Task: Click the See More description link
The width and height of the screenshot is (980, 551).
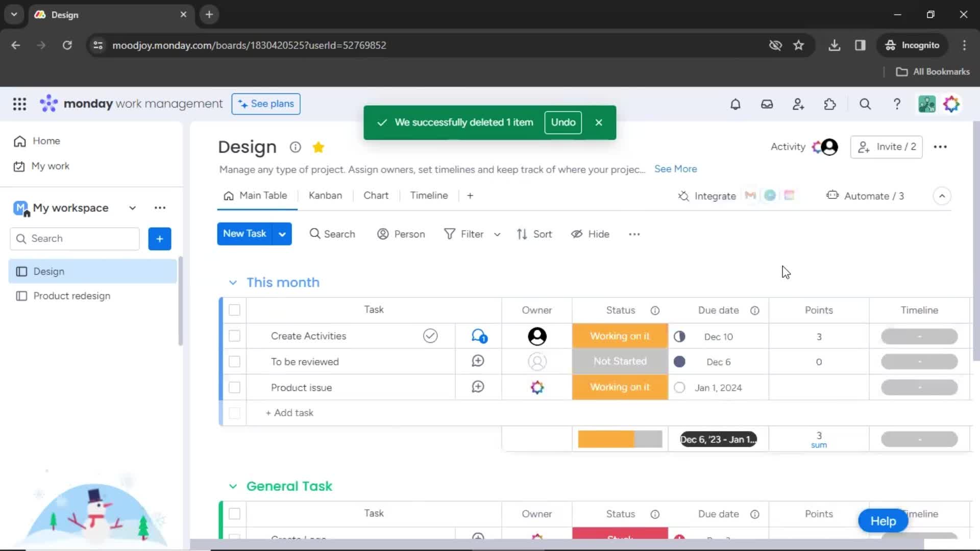Action: 676,169
